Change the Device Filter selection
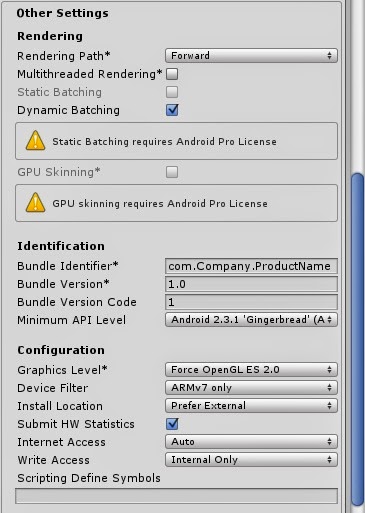This screenshot has height=513, width=365. click(x=251, y=388)
